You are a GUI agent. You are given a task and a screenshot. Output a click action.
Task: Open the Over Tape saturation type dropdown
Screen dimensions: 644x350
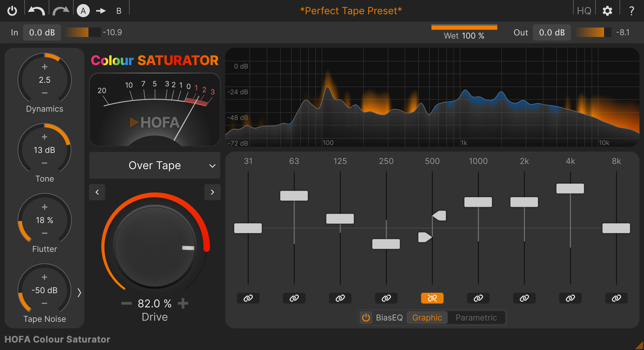coord(155,165)
